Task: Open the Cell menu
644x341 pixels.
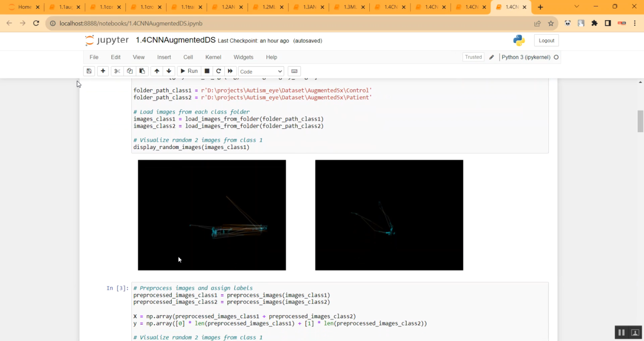Action: click(x=188, y=57)
